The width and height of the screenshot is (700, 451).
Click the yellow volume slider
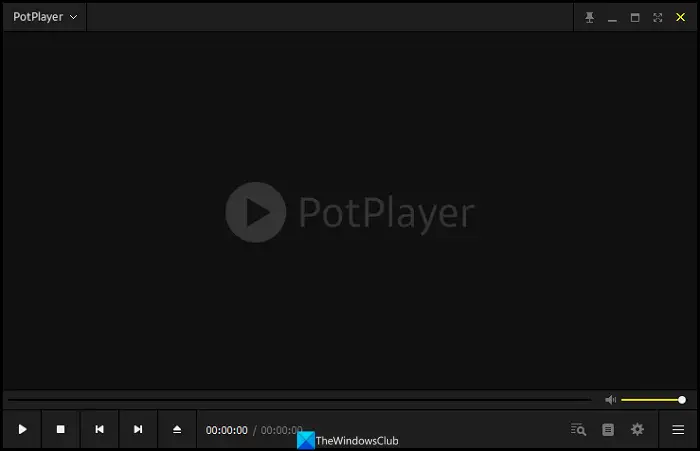(x=653, y=400)
